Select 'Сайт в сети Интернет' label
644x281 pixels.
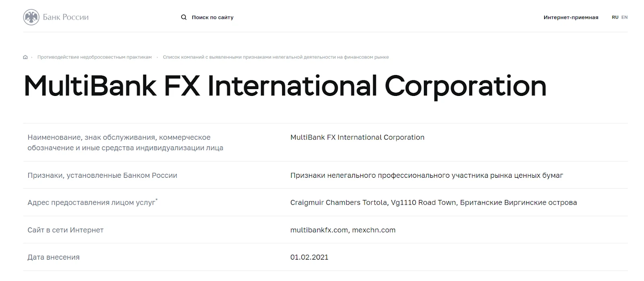click(66, 230)
